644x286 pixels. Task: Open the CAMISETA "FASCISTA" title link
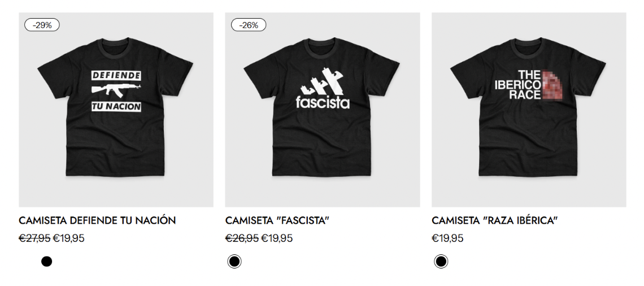[277, 220]
